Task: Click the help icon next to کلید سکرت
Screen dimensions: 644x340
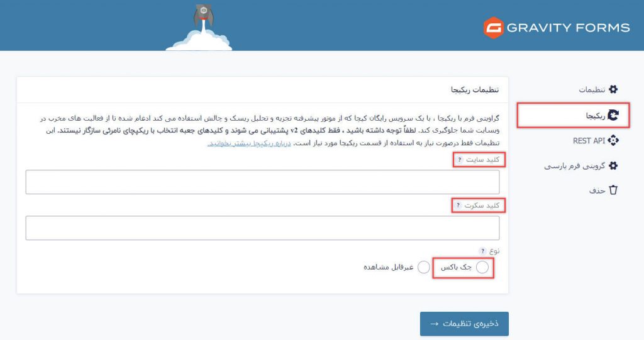Action: (458, 206)
